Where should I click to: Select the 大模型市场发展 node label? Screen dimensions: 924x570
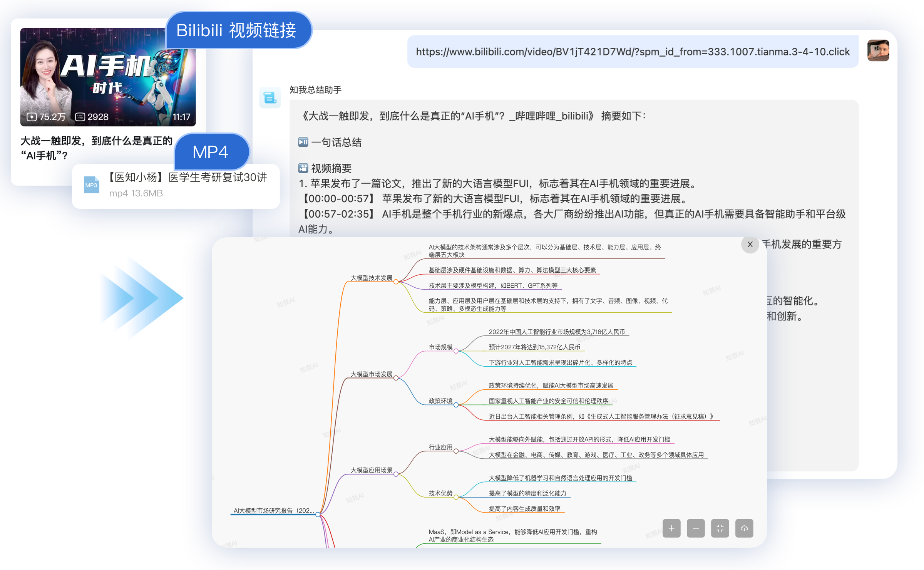pyautogui.click(x=371, y=374)
